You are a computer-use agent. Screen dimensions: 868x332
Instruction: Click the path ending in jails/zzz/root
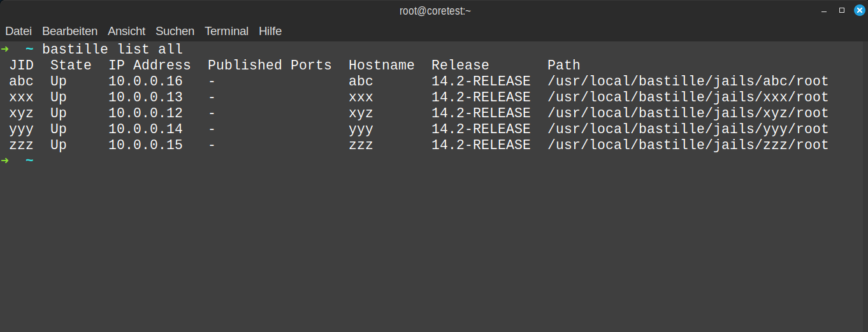click(x=688, y=145)
